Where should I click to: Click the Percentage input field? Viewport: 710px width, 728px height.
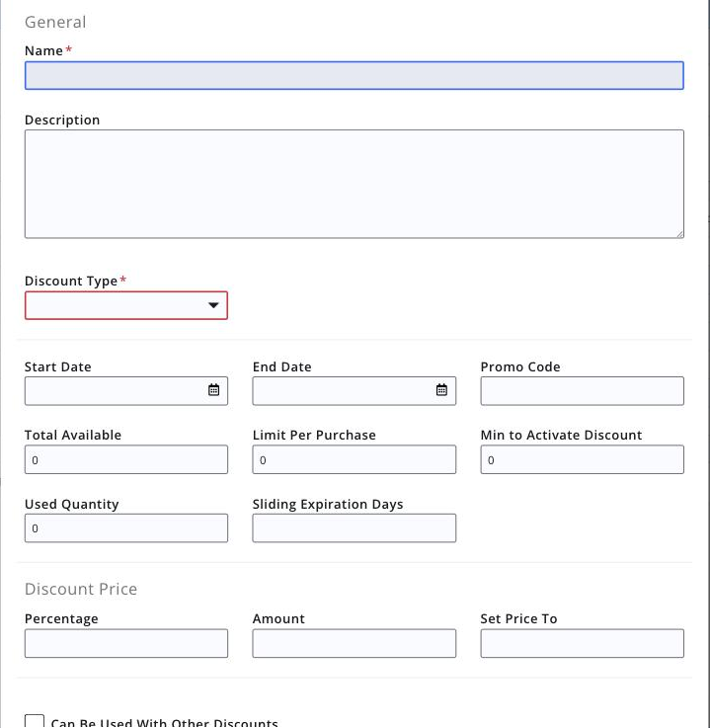(x=126, y=643)
